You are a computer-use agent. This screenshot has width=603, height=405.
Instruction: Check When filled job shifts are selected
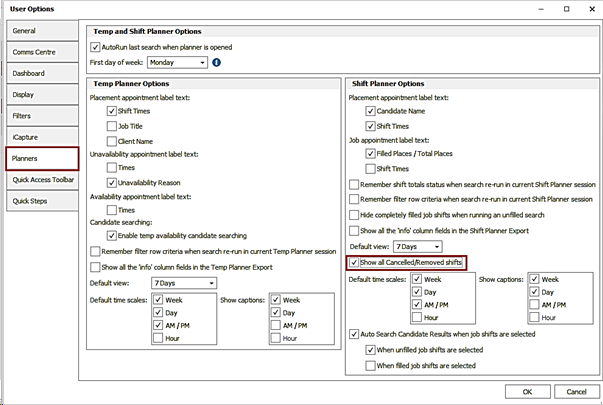(x=372, y=366)
